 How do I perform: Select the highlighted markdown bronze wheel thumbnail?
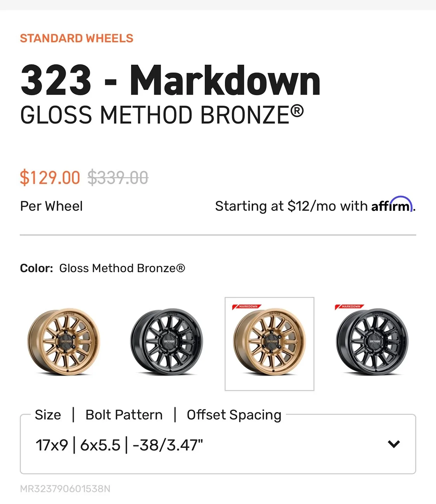click(269, 344)
